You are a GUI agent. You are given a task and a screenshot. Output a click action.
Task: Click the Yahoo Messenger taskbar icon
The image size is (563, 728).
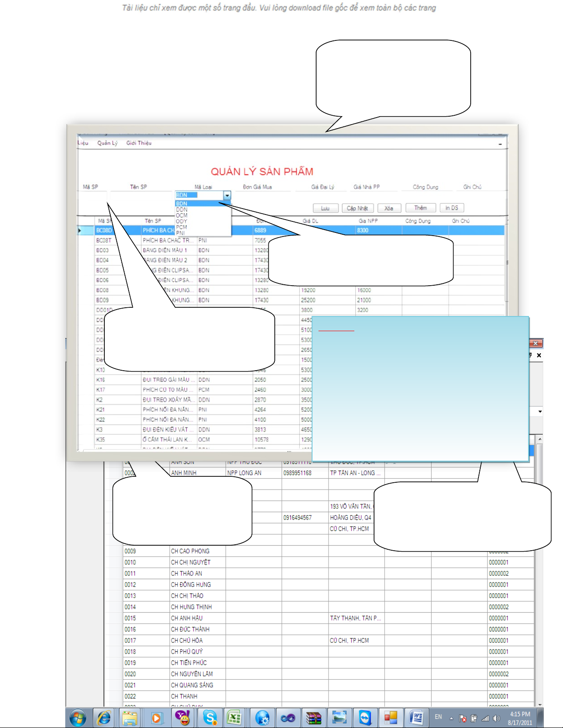tap(182, 717)
